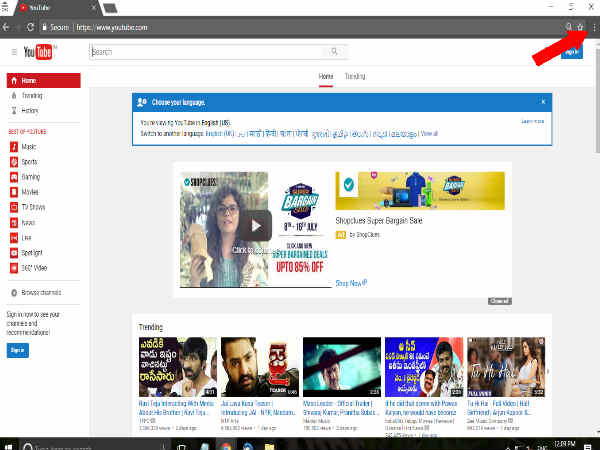Show next trending videos arrow
600x450 pixels.
coord(548,371)
